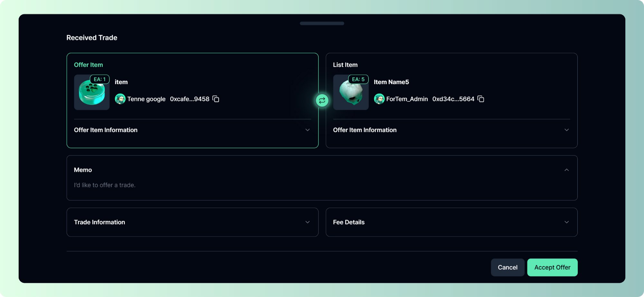This screenshot has height=297, width=644.
Task: Expand Offer Item Information in List Item card
Action: tap(566, 130)
